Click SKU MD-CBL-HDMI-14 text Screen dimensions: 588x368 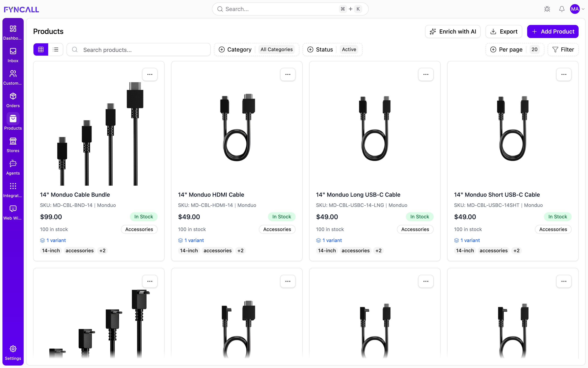coord(205,205)
